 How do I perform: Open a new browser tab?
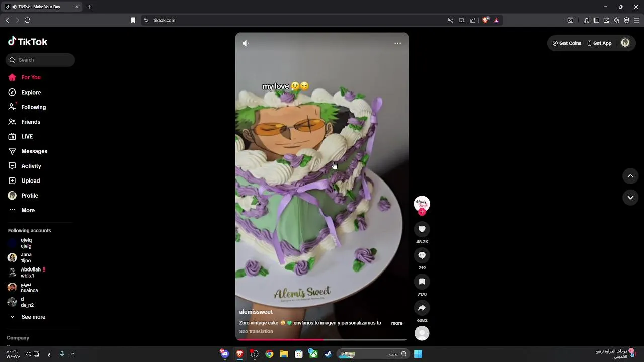[x=89, y=7]
